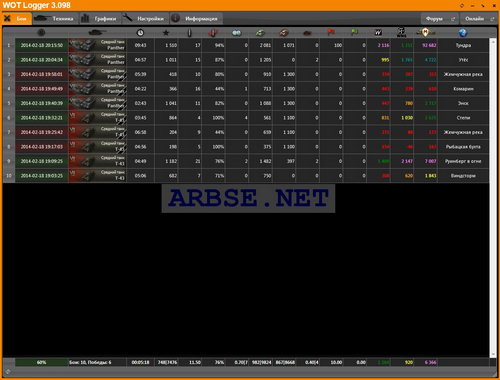Sort by the shell shots column icon

click(190, 32)
